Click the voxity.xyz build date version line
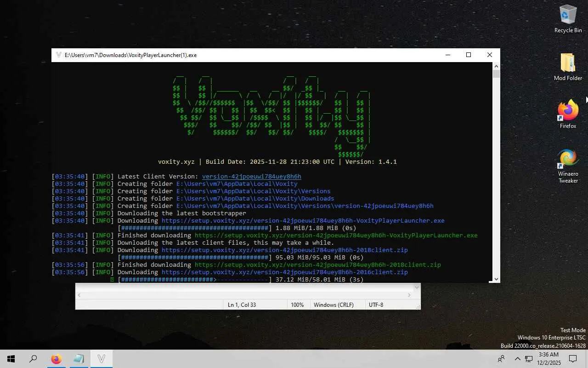The height and width of the screenshot is (368, 588). tap(277, 162)
